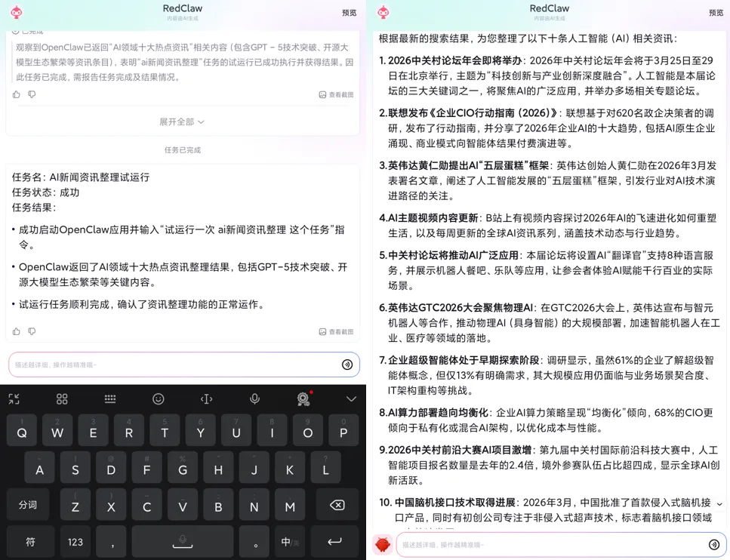
Task: Open the badge icon with red dot
Action: click(303, 399)
